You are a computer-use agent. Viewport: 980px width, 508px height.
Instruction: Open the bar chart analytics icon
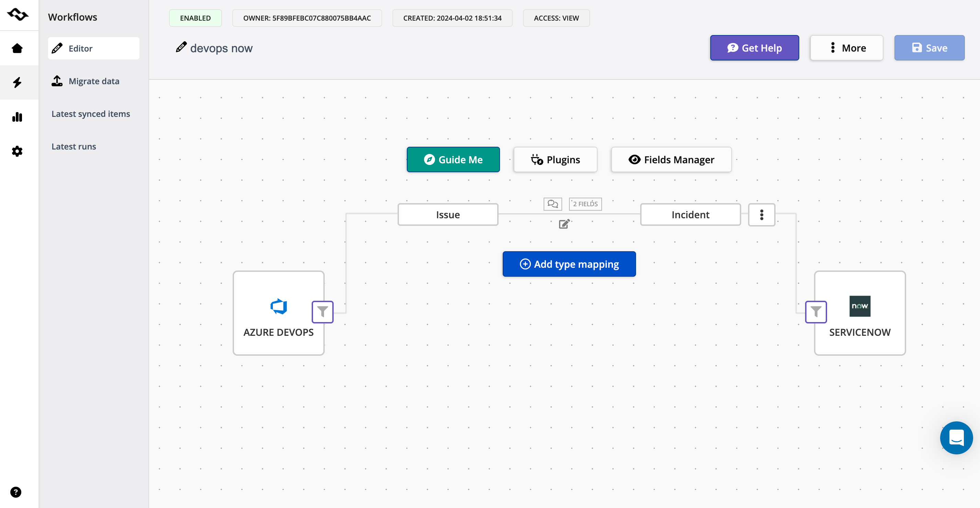[x=17, y=117]
